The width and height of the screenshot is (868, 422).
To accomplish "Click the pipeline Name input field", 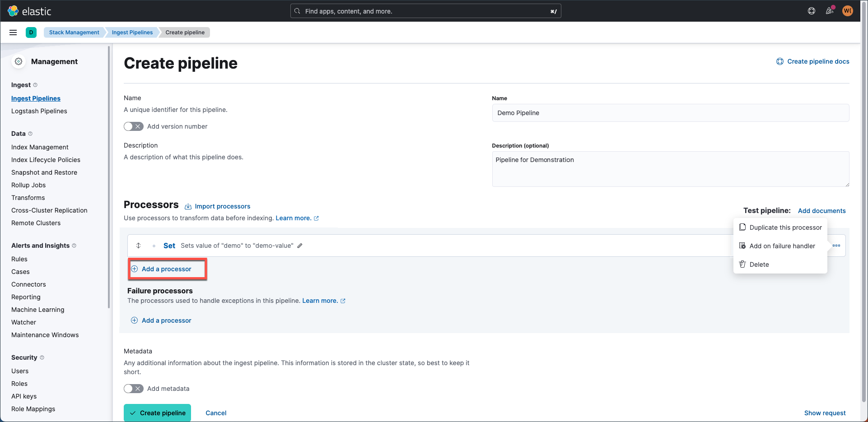I will coord(670,113).
